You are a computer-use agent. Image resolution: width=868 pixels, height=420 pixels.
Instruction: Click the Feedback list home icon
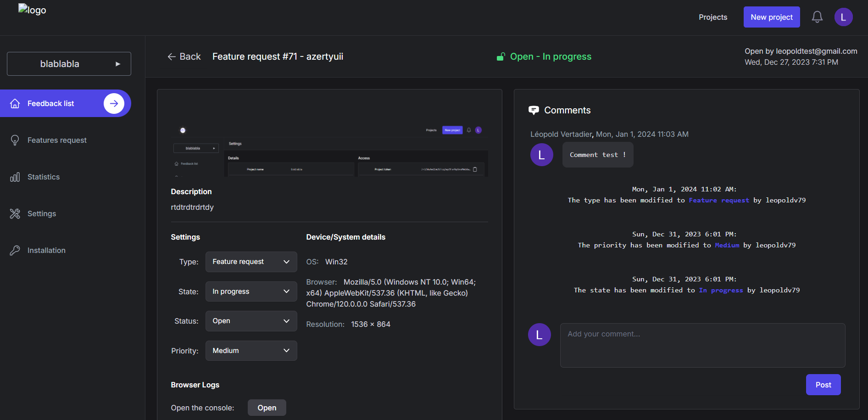(15, 103)
